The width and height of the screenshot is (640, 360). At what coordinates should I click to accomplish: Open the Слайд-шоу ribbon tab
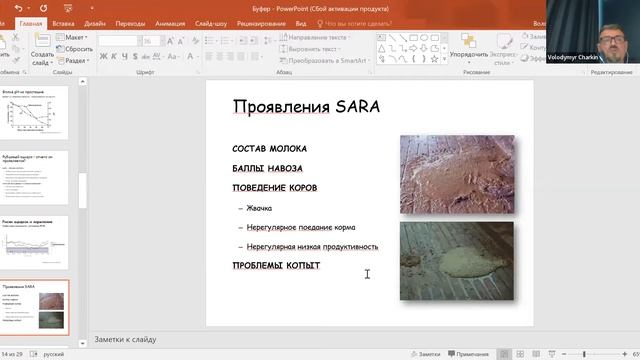(x=211, y=24)
